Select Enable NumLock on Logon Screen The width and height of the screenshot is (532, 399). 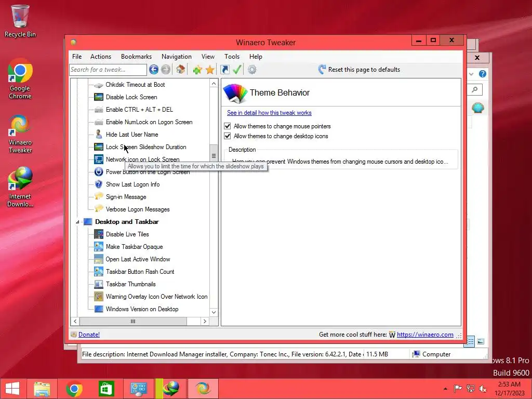149,122
